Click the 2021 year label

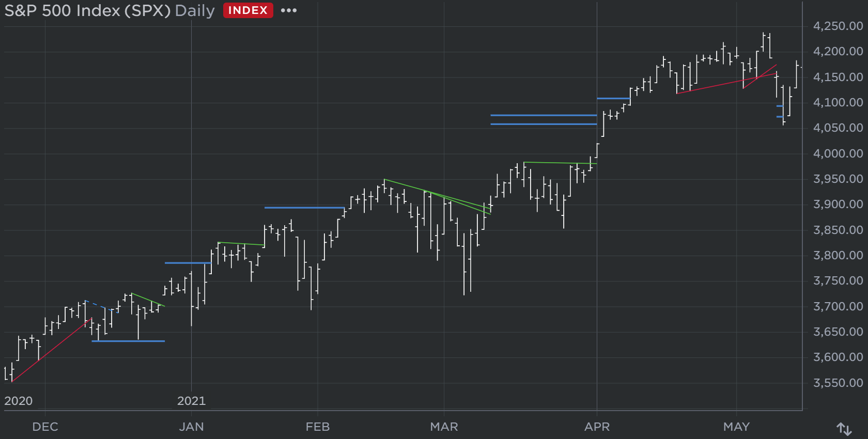(191, 401)
